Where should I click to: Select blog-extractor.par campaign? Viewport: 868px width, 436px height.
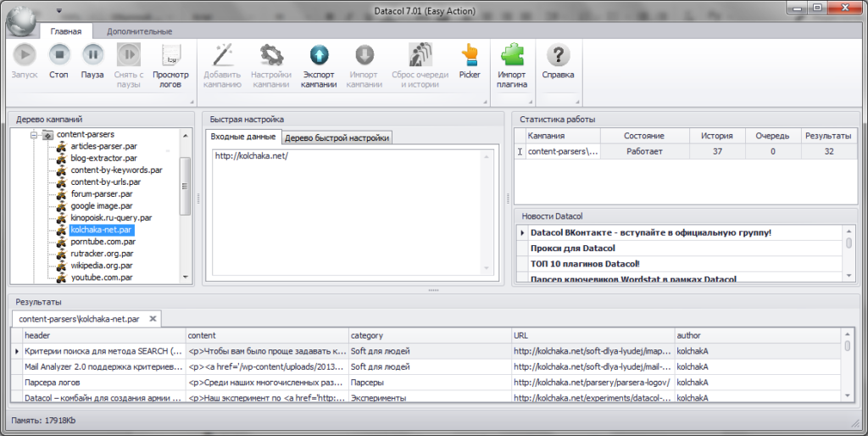click(x=103, y=158)
